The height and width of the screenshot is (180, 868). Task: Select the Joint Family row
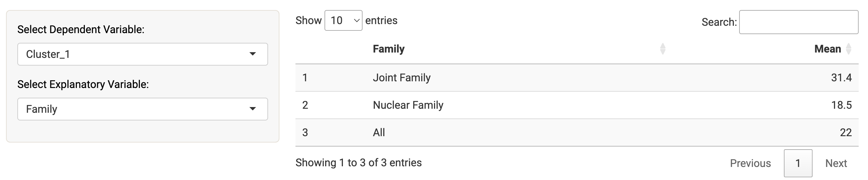tap(577, 78)
